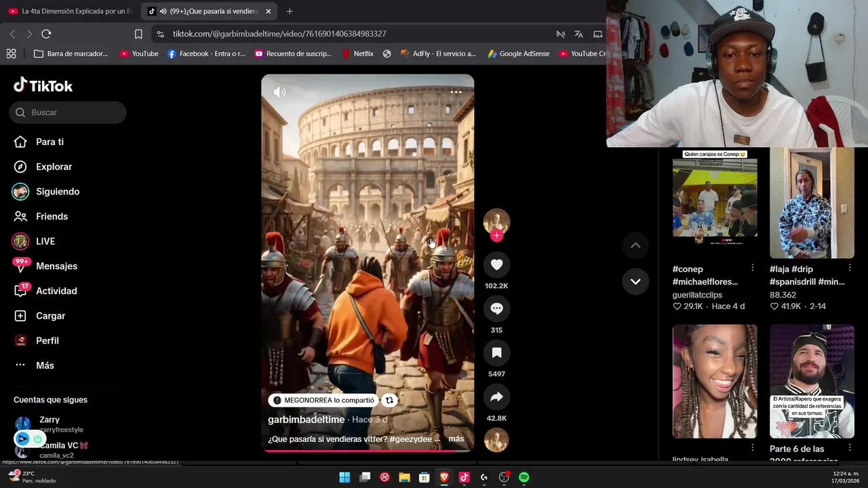This screenshot has width=868, height=488.
Task: Open guerillatcclips author link
Action: click(x=697, y=295)
